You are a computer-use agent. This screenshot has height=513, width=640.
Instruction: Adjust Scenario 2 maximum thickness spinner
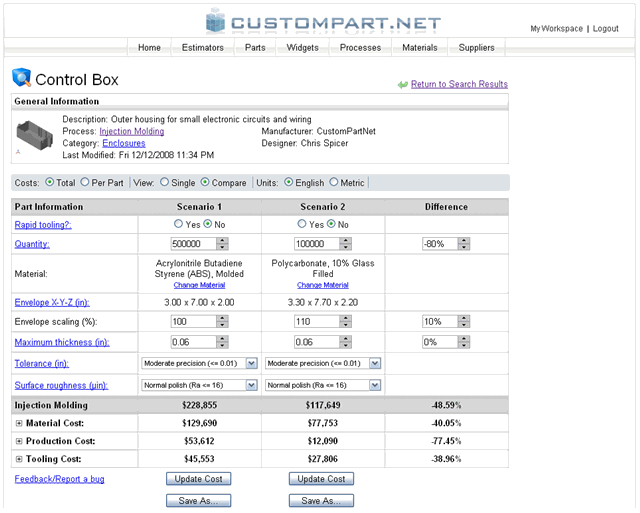tap(346, 342)
